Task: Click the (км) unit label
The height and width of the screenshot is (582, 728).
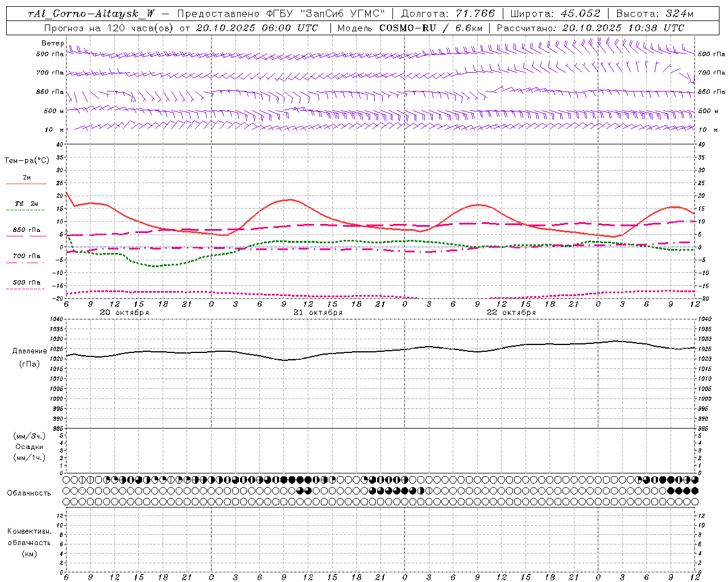Action: point(29,554)
